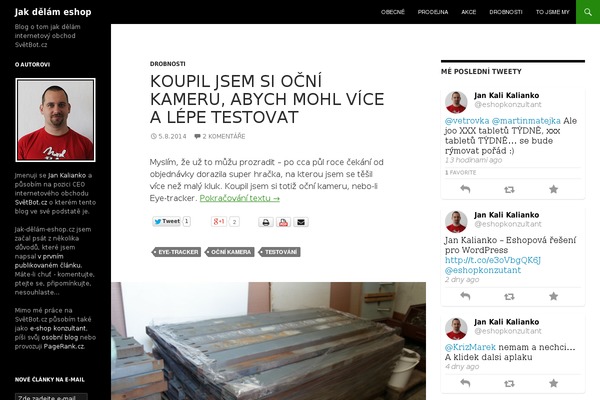Reply to the WordPress Eshopová řešení tweet
Viewport: 600px width, 400px height.
pos(465,296)
